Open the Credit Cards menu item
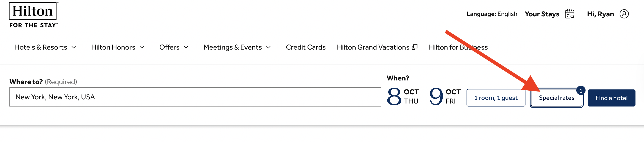 [305, 47]
